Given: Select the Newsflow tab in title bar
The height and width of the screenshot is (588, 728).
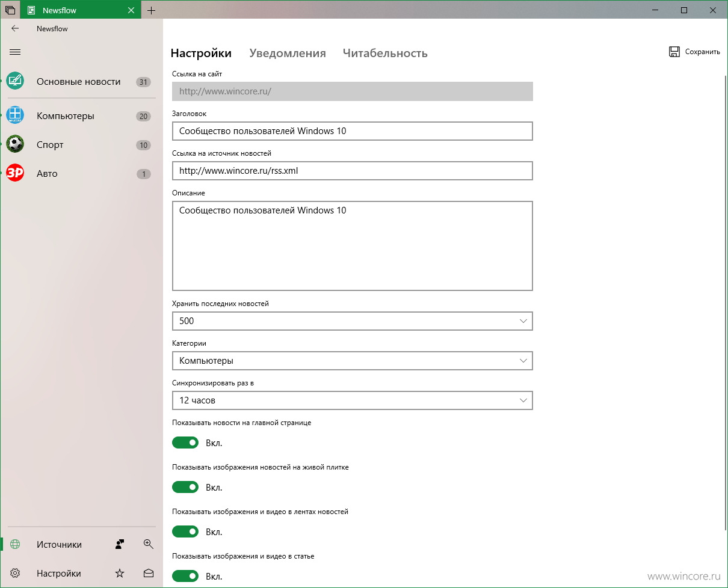Looking at the screenshot, I should (x=81, y=10).
